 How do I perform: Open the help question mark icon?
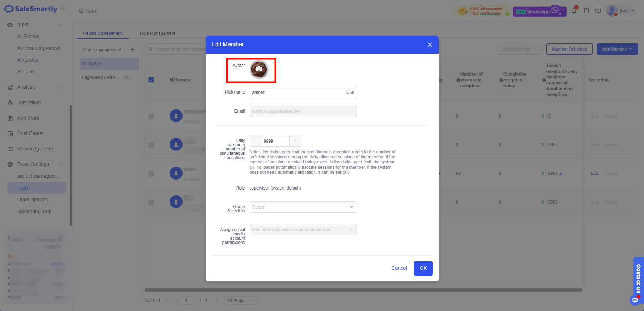tap(598, 10)
